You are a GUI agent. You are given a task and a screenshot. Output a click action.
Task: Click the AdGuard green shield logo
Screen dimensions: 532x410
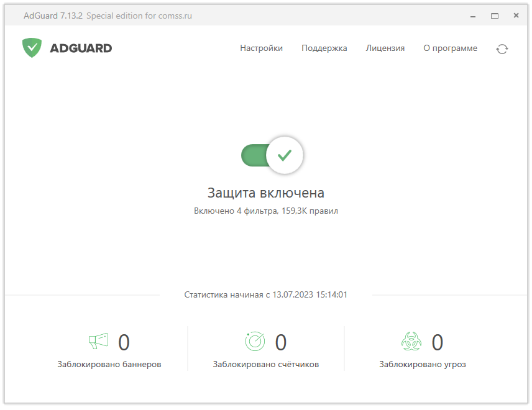click(32, 48)
